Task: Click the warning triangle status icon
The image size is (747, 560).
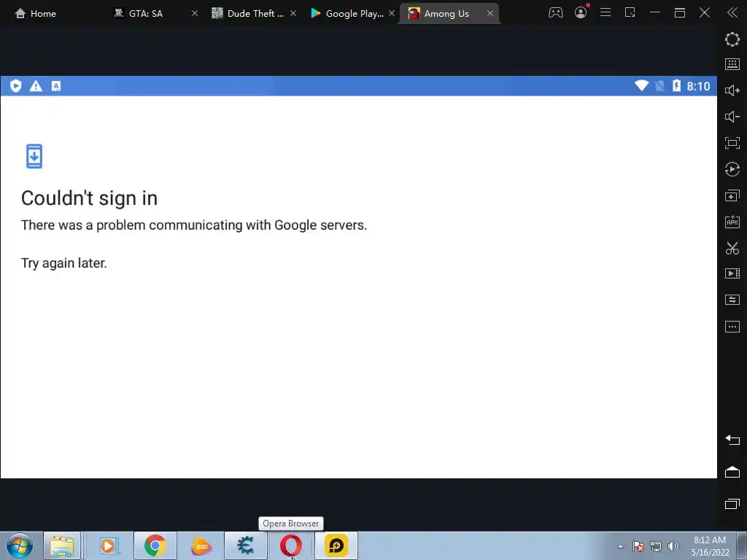Action: (36, 86)
